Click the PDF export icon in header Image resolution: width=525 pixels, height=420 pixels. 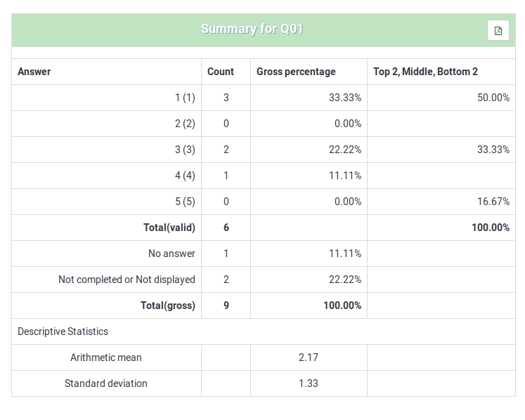coord(498,30)
